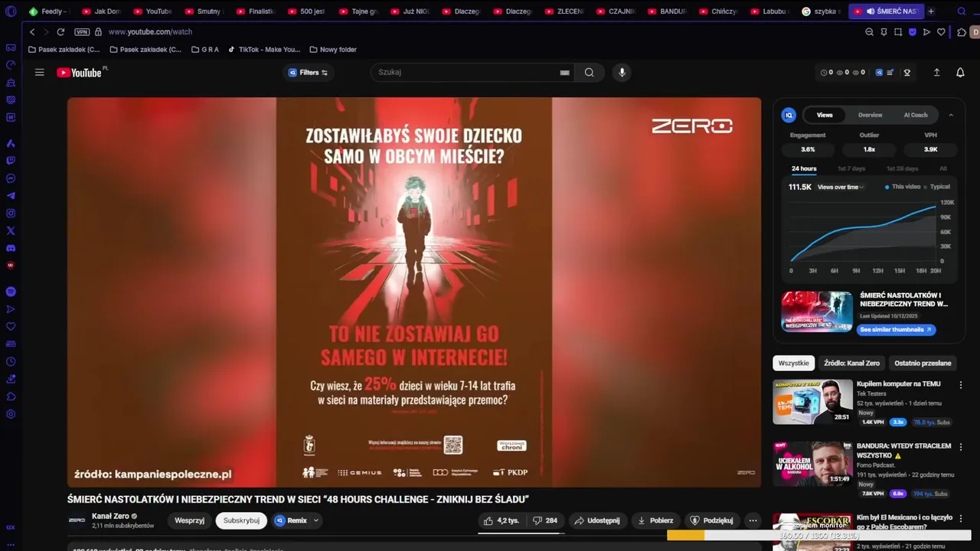The width and height of the screenshot is (980, 551).
Task: Click the Udostępnij share button
Action: (x=596, y=520)
